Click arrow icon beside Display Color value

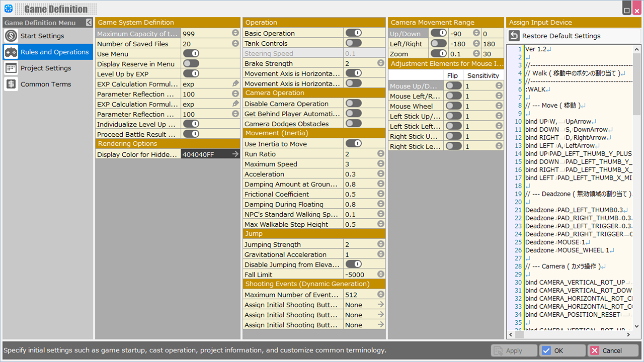pyautogui.click(x=235, y=154)
